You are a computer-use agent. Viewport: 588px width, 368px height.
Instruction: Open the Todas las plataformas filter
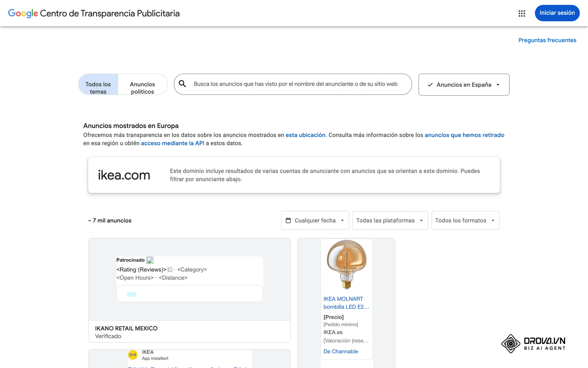click(390, 220)
